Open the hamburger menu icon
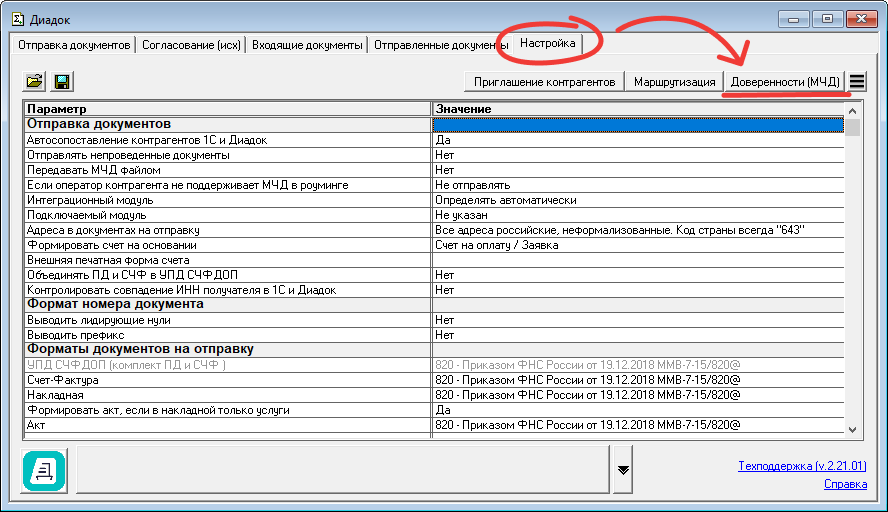888x512 pixels. (x=857, y=82)
